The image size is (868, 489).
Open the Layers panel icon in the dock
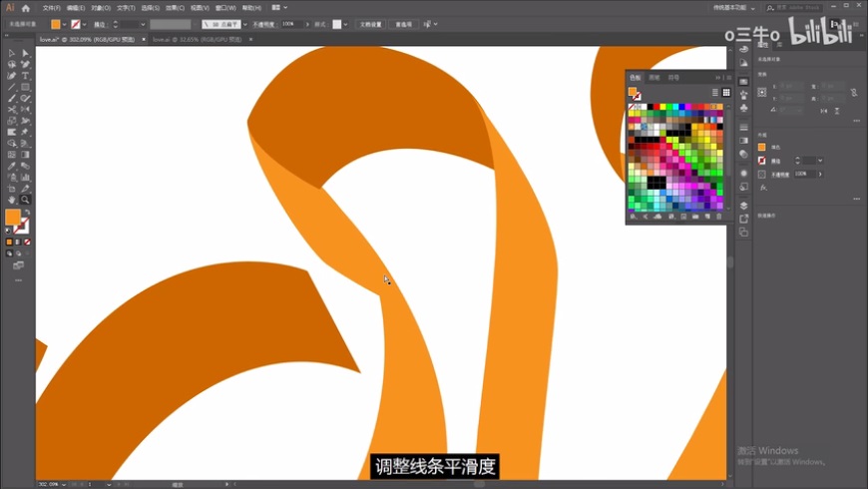click(x=743, y=206)
